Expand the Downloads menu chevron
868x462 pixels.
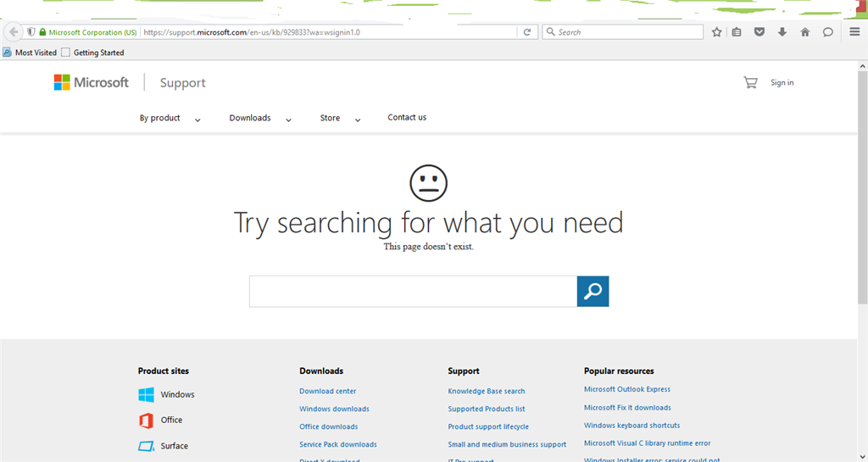coord(288,120)
